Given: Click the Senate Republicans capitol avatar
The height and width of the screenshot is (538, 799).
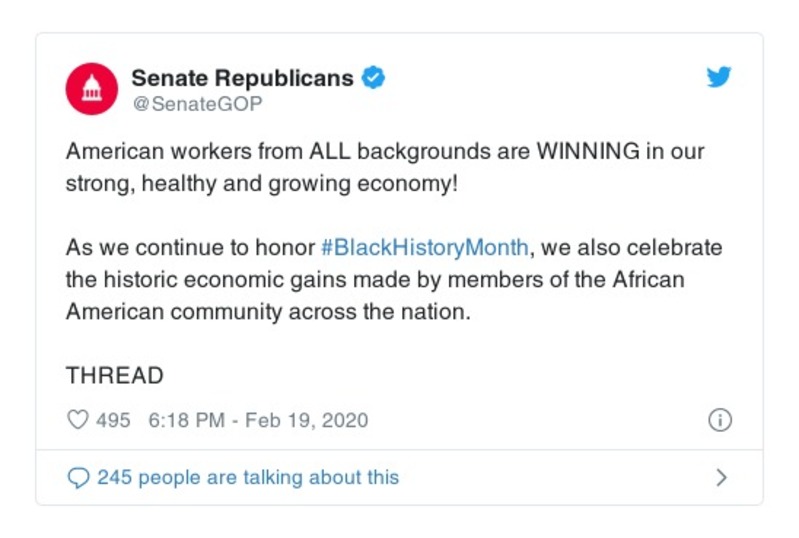Looking at the screenshot, I should (x=92, y=88).
